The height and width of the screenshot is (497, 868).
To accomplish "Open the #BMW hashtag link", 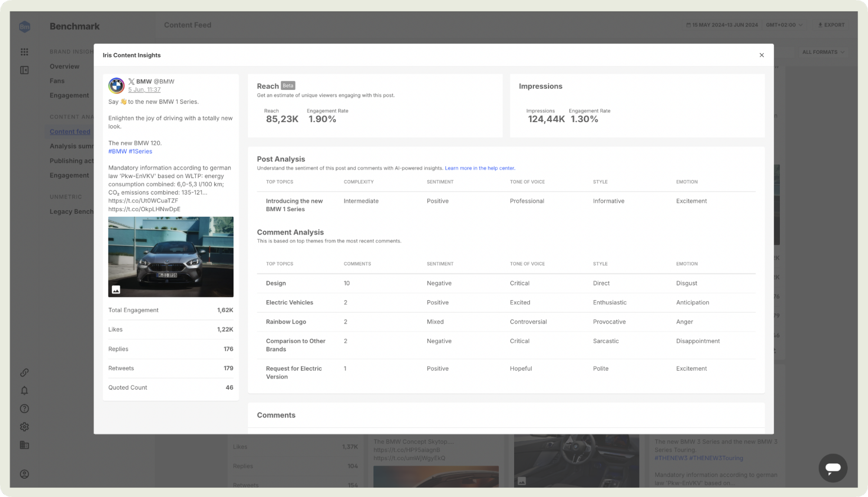I will pyautogui.click(x=117, y=152).
